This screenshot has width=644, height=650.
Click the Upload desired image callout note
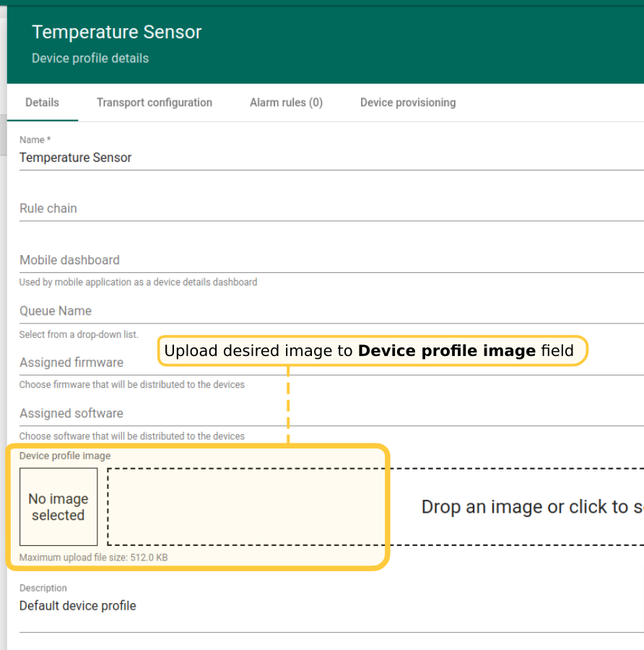(x=368, y=351)
